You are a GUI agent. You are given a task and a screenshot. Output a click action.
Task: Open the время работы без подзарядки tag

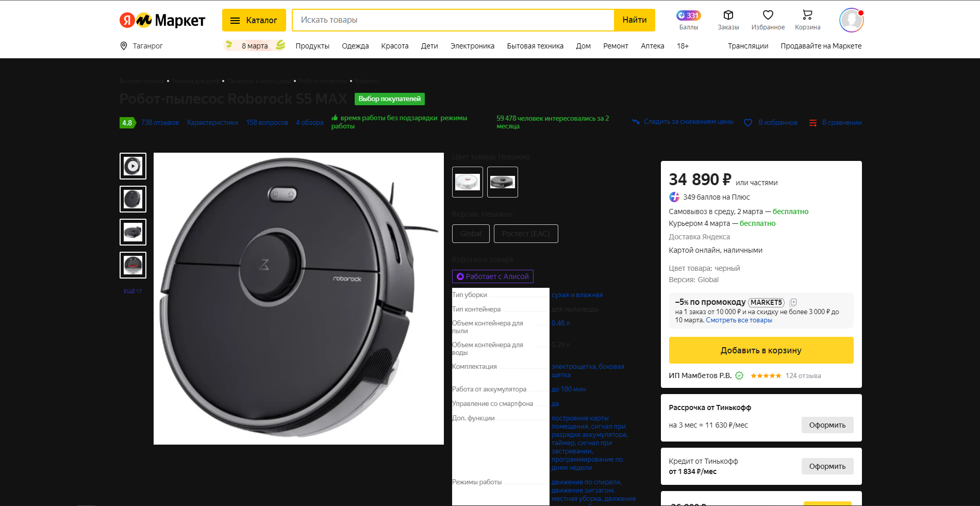(x=389, y=118)
